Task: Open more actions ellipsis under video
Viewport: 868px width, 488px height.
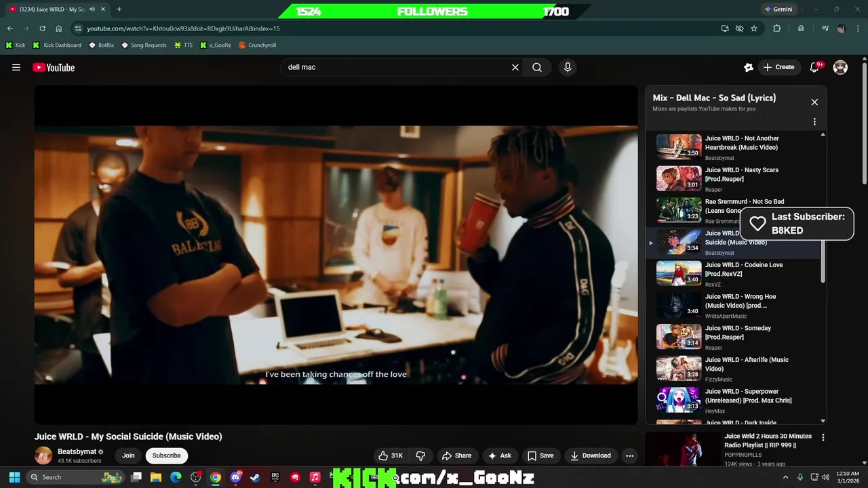Action: click(x=629, y=455)
